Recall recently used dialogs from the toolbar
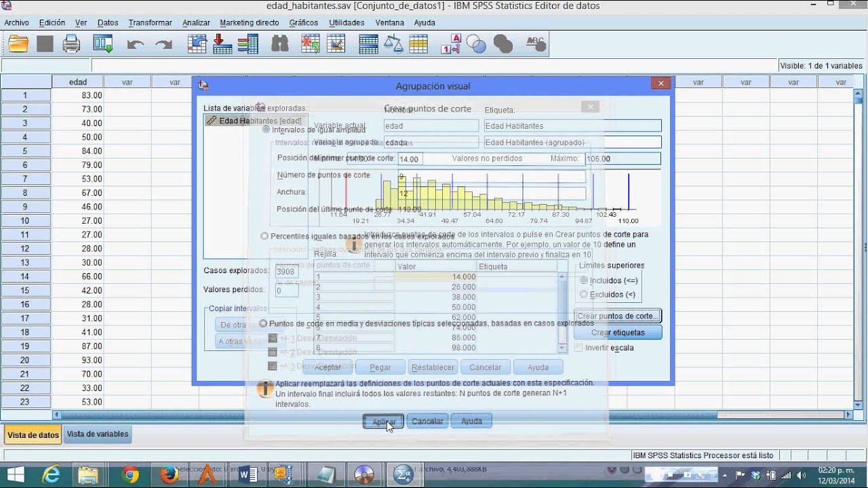Screen dimensions: 868x488 pos(103,44)
